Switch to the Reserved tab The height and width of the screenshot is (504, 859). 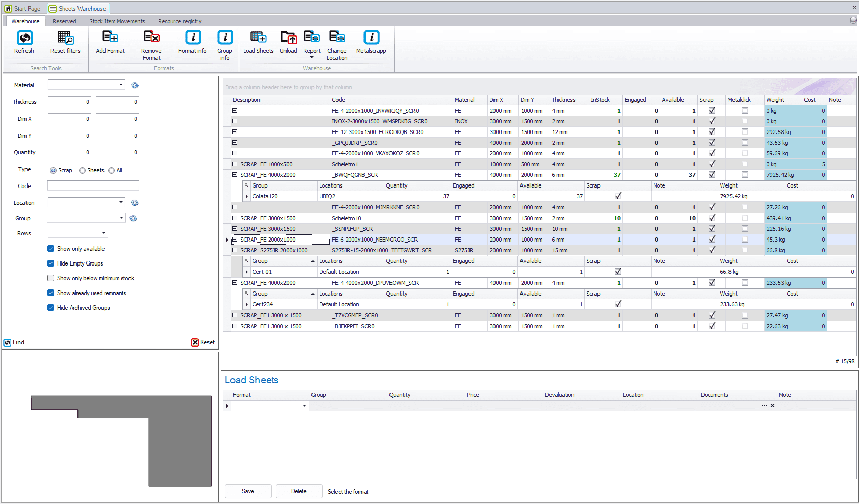point(64,21)
